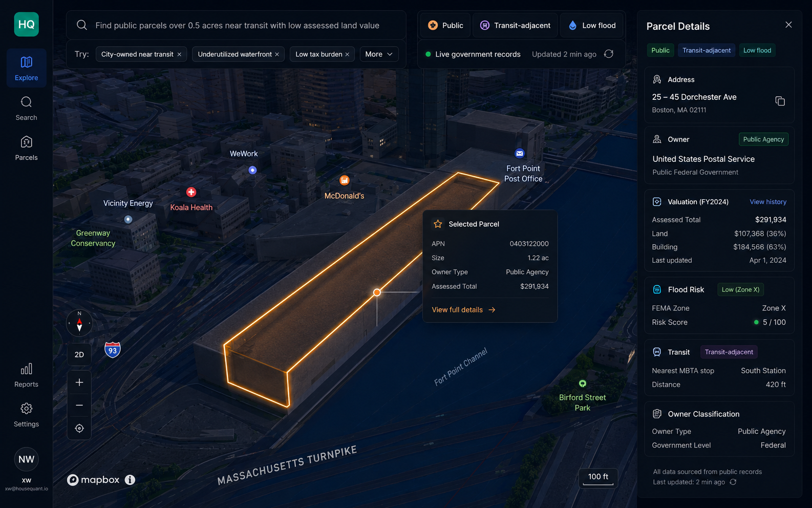812x508 pixels.
Task: Click the Transit-adjacent badge in Transit card
Action: (x=729, y=352)
